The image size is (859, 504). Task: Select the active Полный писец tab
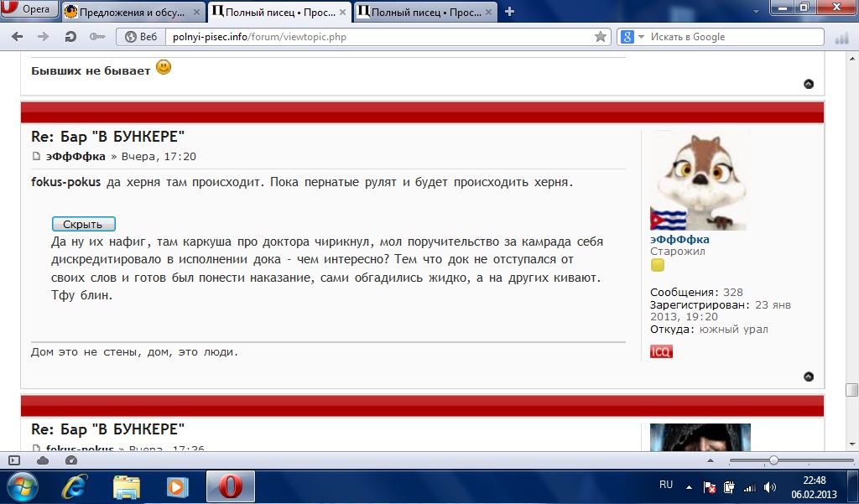coord(279,12)
